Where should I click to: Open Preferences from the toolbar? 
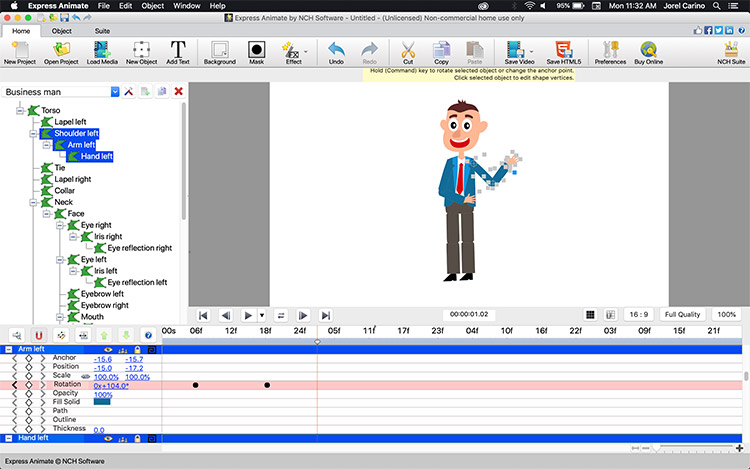tap(610, 51)
